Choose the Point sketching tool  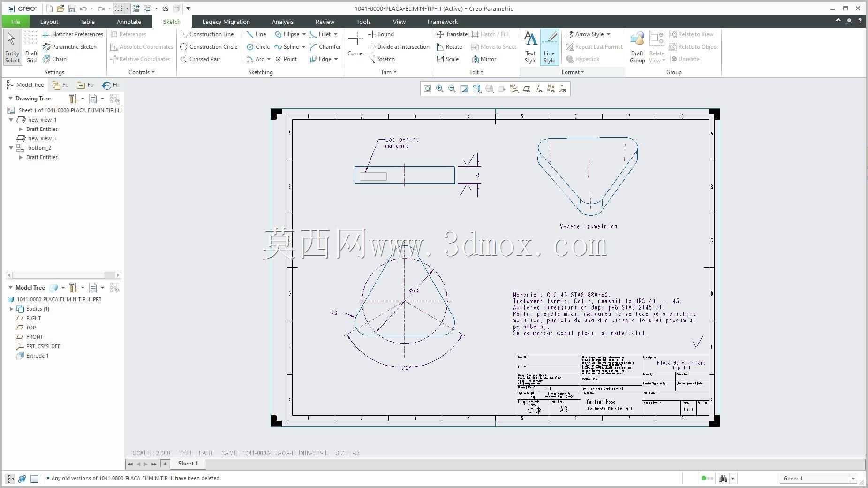coord(286,59)
